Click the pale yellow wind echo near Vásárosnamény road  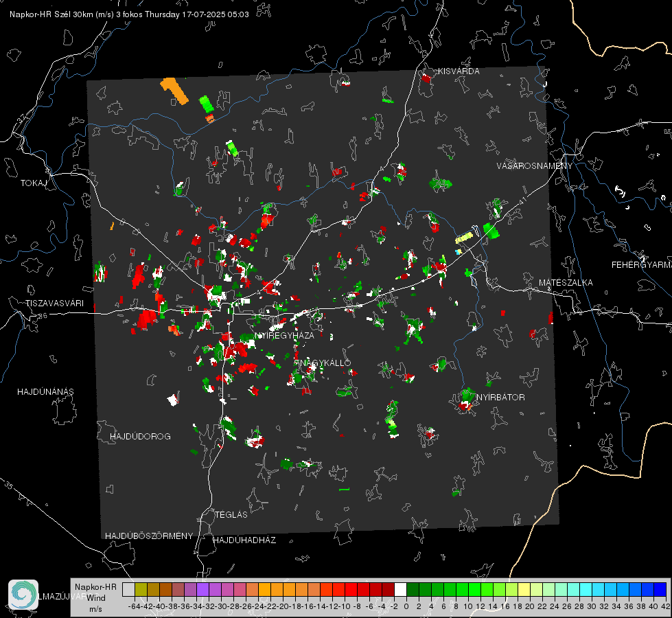click(464, 237)
